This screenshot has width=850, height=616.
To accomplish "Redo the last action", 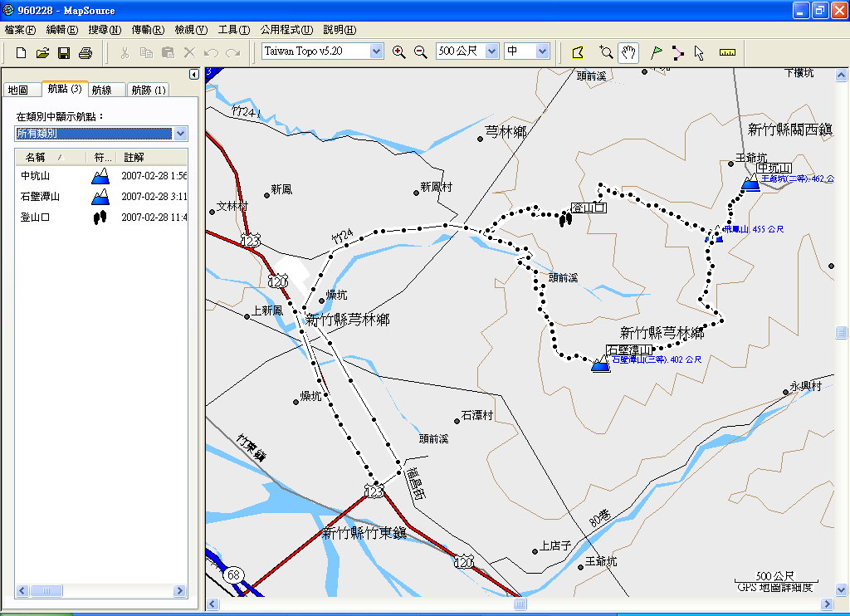I will click(233, 52).
